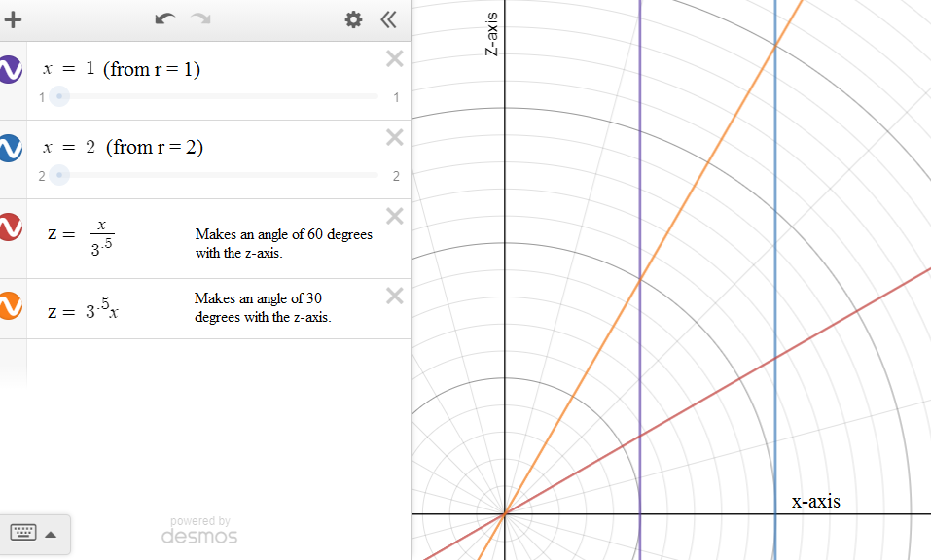931x560 pixels.
Task: Click the add expression plus icon
Action: tap(14, 19)
